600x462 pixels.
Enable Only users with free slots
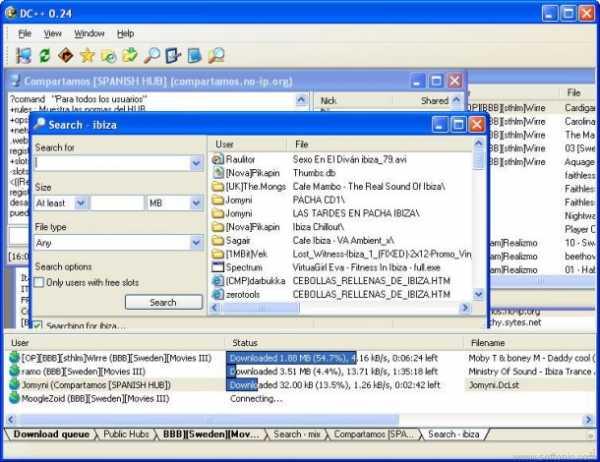(39, 282)
